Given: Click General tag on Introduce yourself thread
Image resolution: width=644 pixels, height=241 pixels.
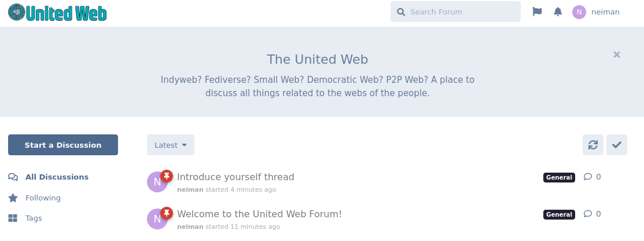Looking at the screenshot, I should [x=559, y=177].
